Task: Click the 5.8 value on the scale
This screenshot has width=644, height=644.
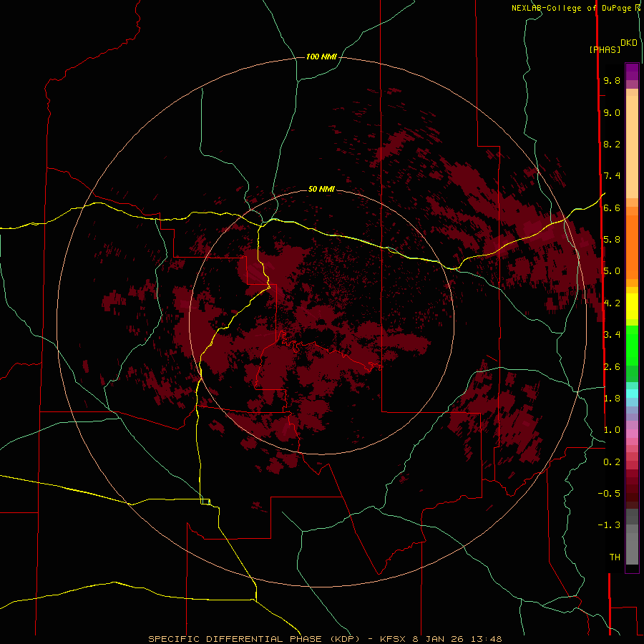Action: pos(612,240)
